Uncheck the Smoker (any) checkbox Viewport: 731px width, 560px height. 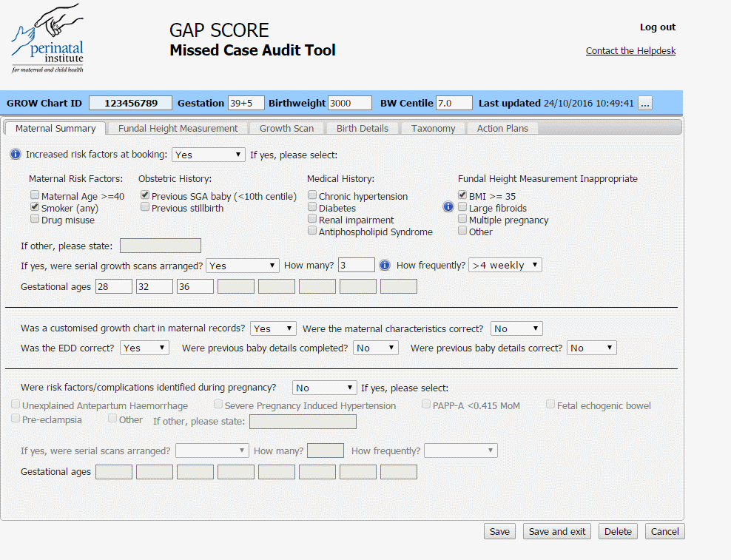34,208
